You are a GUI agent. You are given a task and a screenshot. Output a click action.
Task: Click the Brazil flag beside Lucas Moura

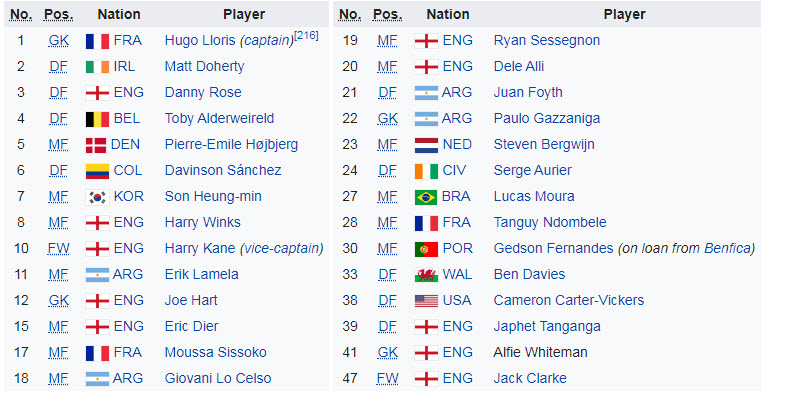pos(426,197)
